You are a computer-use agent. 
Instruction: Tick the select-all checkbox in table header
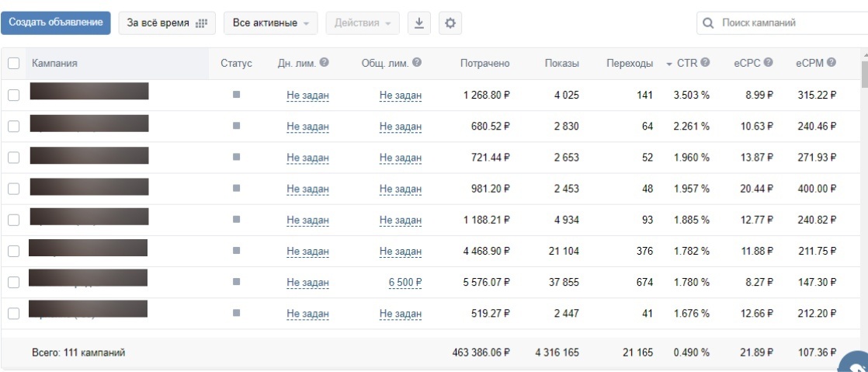[x=13, y=64]
